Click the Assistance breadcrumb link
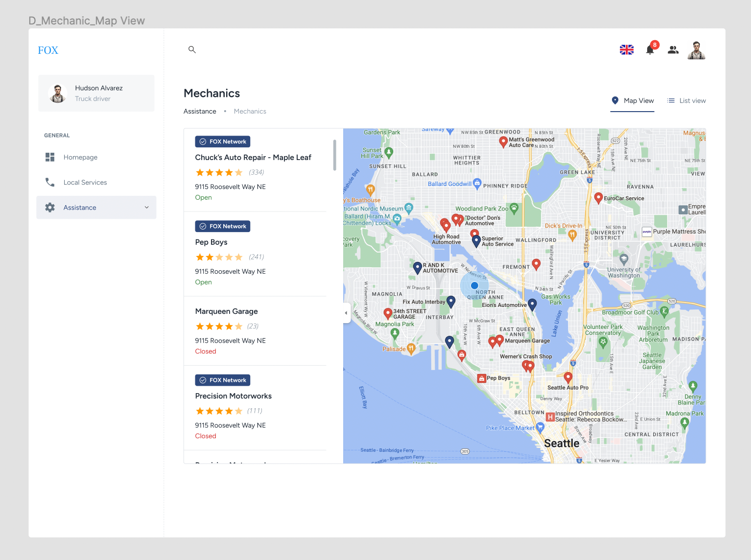Image resolution: width=751 pixels, height=560 pixels. tap(200, 111)
